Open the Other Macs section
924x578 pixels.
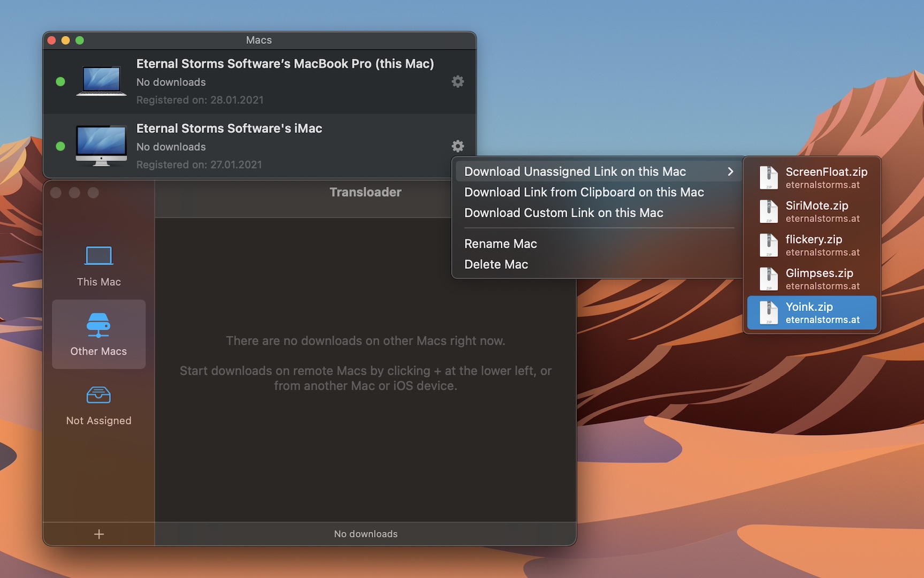[x=98, y=334]
